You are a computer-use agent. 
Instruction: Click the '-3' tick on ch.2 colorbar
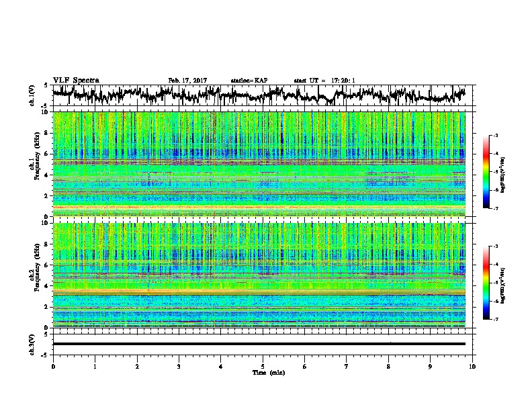click(x=495, y=246)
